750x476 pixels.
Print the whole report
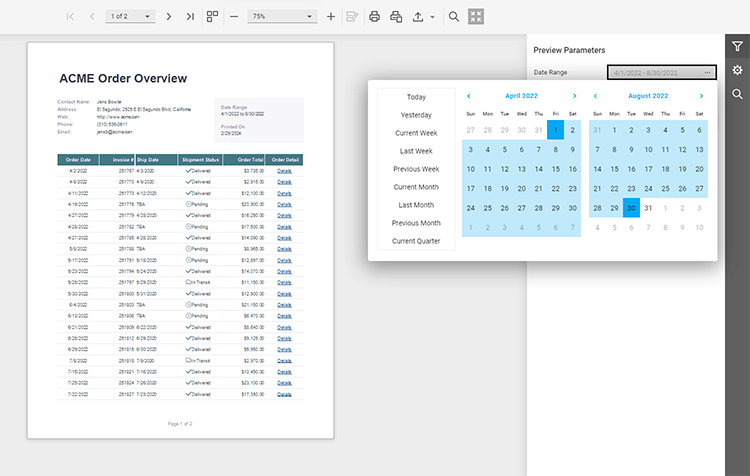pyautogui.click(x=374, y=17)
